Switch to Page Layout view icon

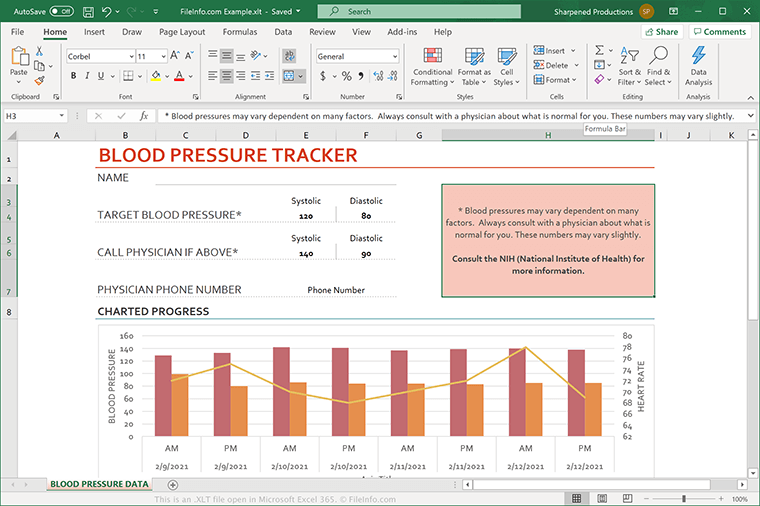(602, 498)
